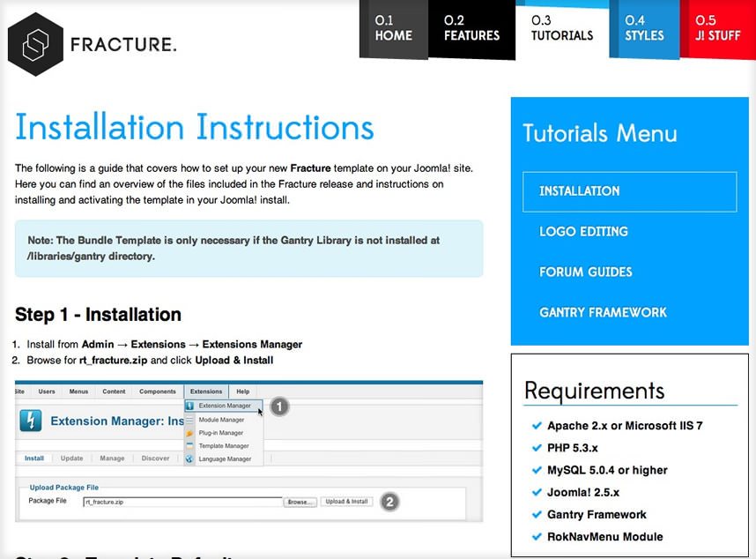This screenshot has height=559, width=756.
Task: Open the 0.5 J! Stuff tab
Action: point(717,28)
